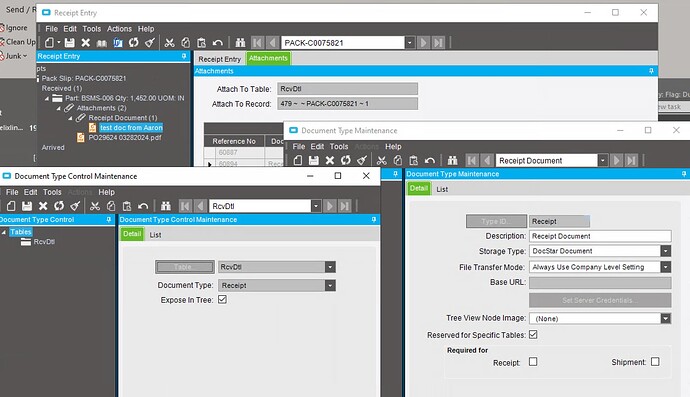Click Save icon in Receipt Entry toolbar
Image resolution: width=690 pixels, height=397 pixels.
click(x=70, y=43)
